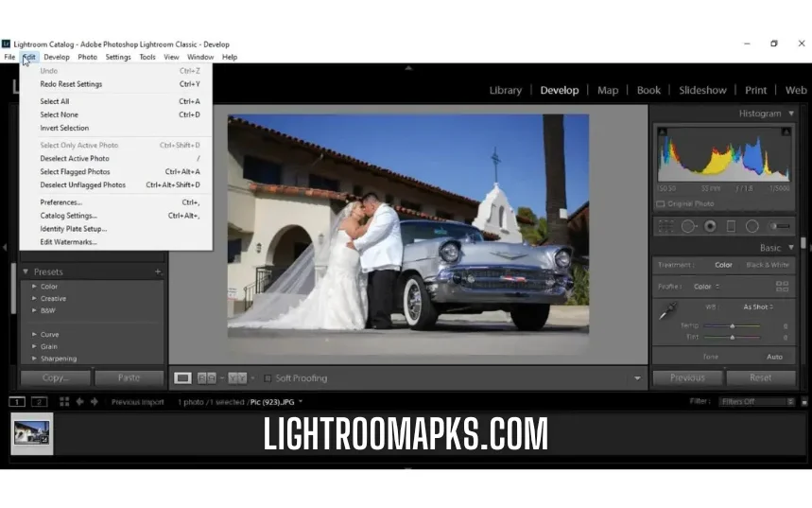Viewport: 812px width, 508px height.
Task: Switch to the Slideshow module
Action: point(702,90)
